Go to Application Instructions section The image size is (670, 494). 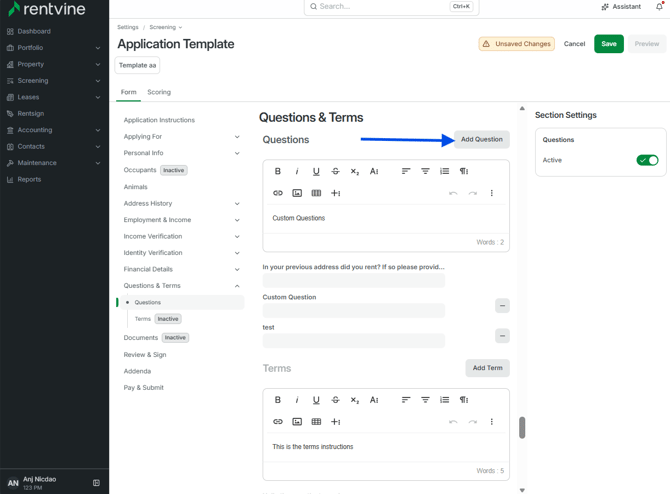159,120
